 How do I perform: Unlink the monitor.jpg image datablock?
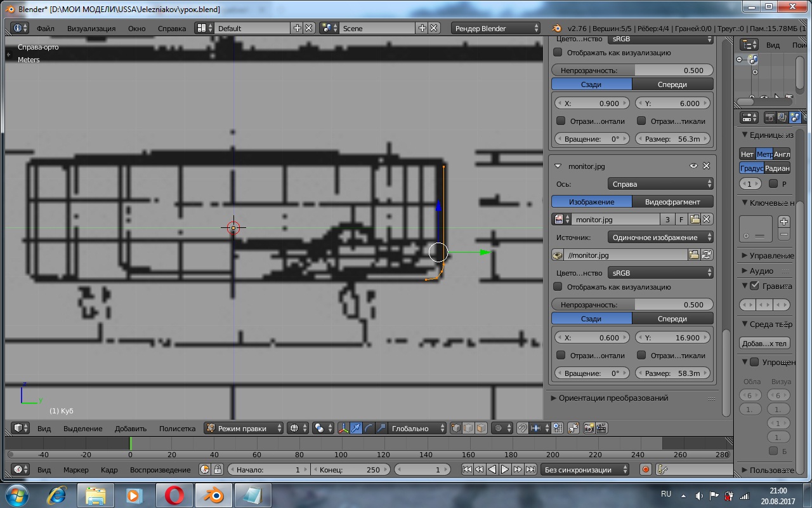pyautogui.click(x=706, y=219)
